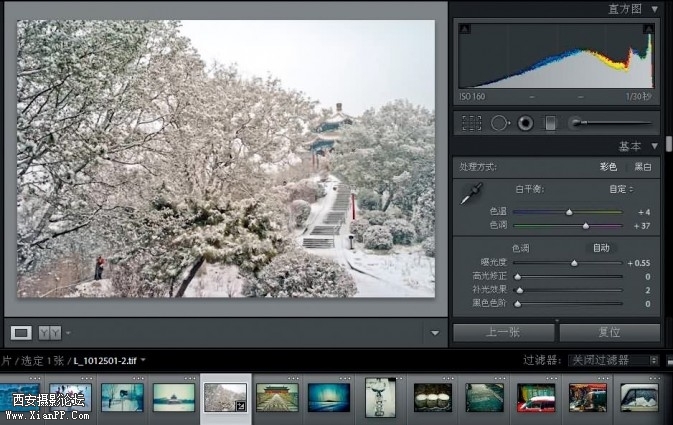
Task: Open before/after Y|Y comparison view
Action: coord(49,332)
